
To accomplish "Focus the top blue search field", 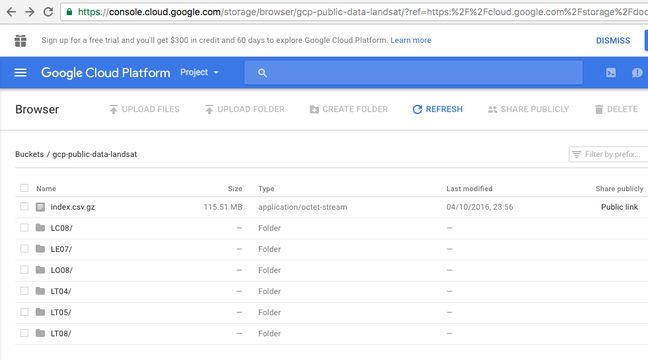I will [413, 73].
